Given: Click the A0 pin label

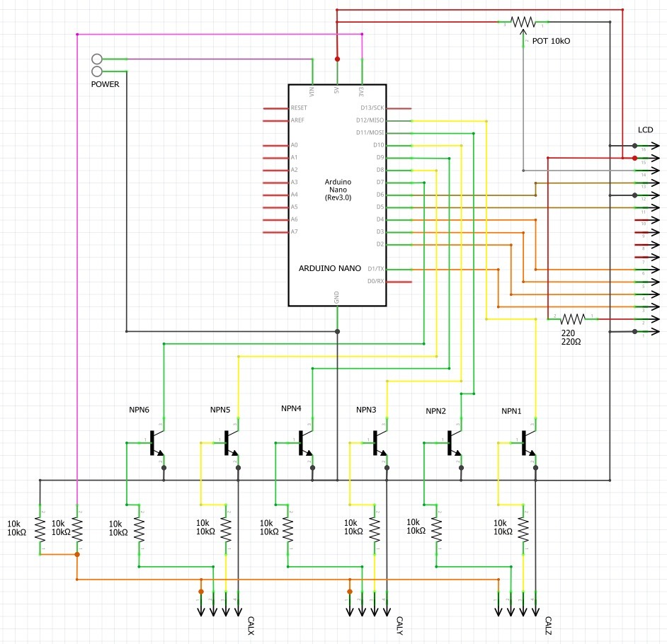Looking at the screenshot, I should pyautogui.click(x=294, y=145).
